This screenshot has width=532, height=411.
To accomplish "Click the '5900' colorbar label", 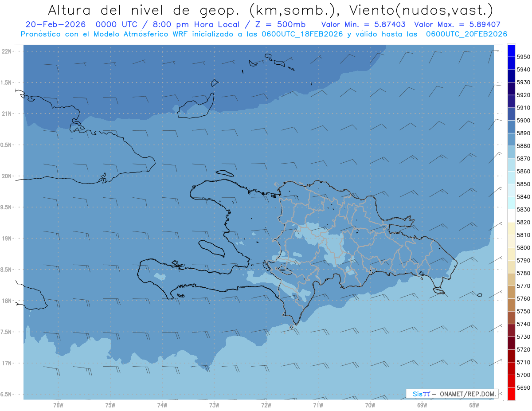I will coord(524,120).
